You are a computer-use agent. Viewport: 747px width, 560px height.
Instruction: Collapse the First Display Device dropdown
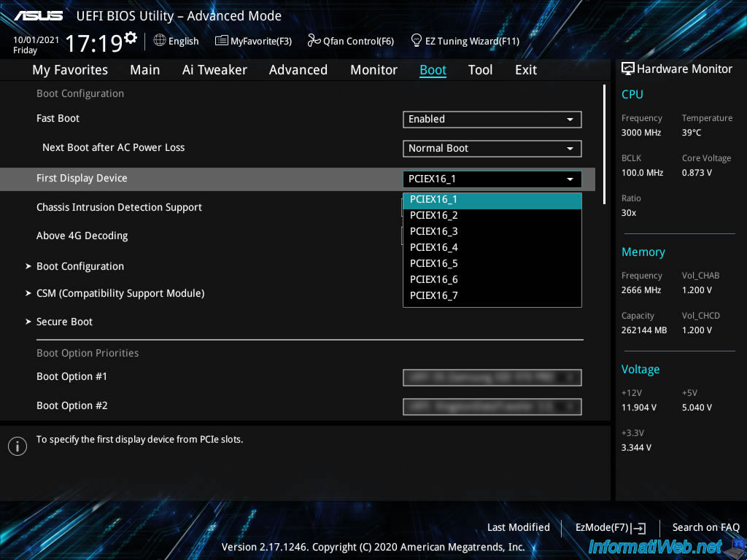pyautogui.click(x=492, y=179)
